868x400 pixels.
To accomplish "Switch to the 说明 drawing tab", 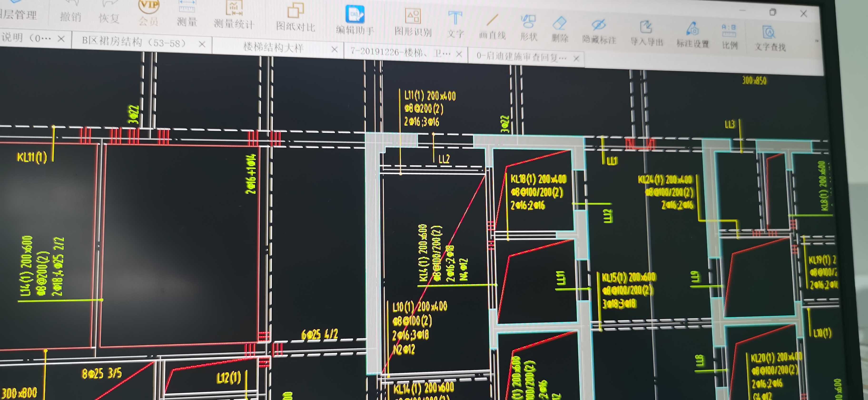I will [x=26, y=37].
